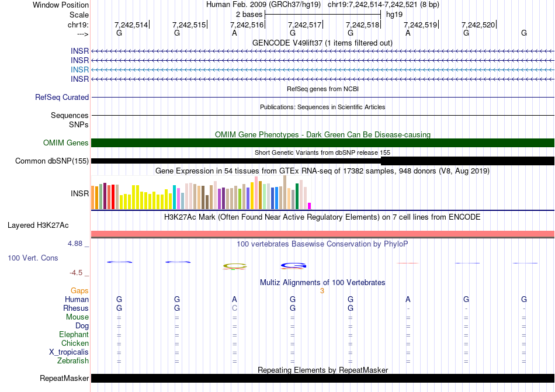Select the X_tropicalis species row label
555x392 pixels.
click(x=69, y=352)
